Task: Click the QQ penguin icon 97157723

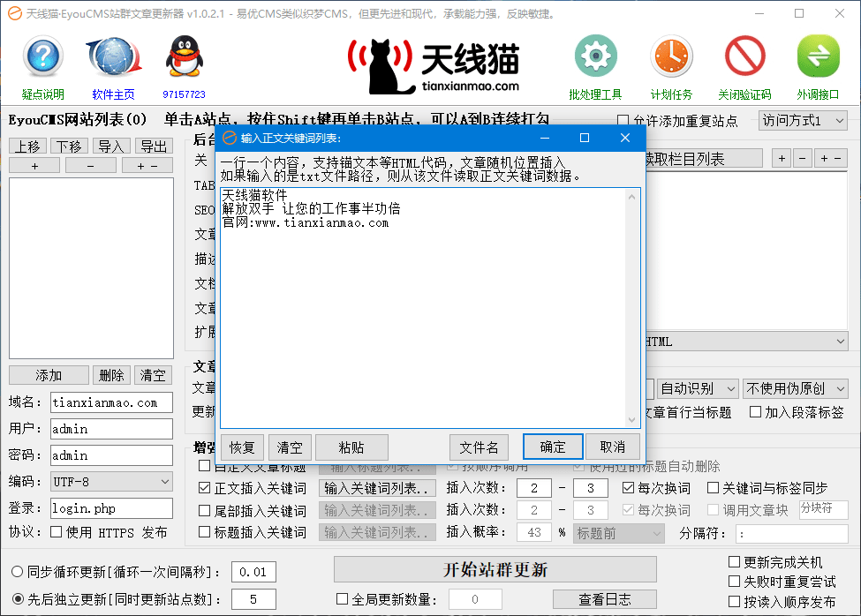Action: click(x=185, y=56)
